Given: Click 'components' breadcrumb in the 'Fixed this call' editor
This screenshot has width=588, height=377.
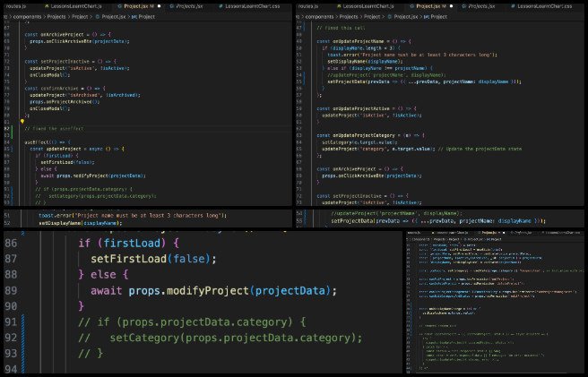Looking at the screenshot, I should click(319, 17).
